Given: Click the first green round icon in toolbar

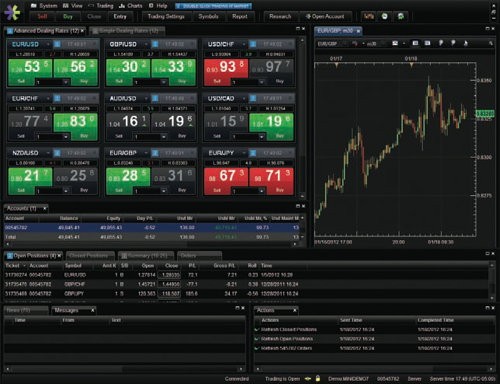Looking at the screenshot, I should point(385,16).
